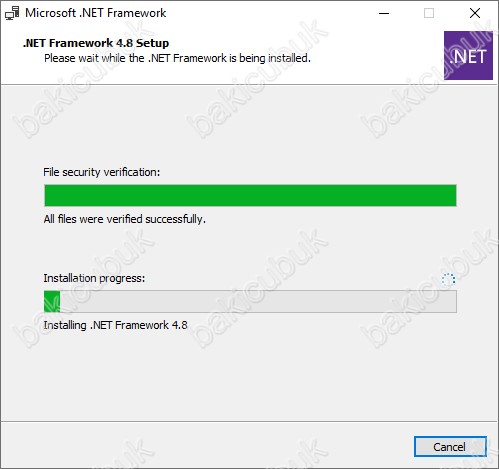Close the Microsoft .NET Framework window
Screen dimensions: 499x469
tap(475, 13)
